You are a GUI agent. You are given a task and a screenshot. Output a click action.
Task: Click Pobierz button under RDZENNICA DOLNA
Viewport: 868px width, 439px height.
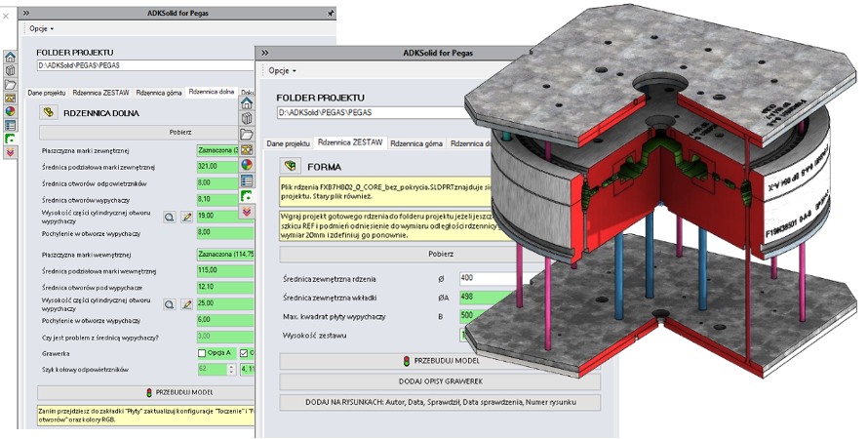(146, 133)
